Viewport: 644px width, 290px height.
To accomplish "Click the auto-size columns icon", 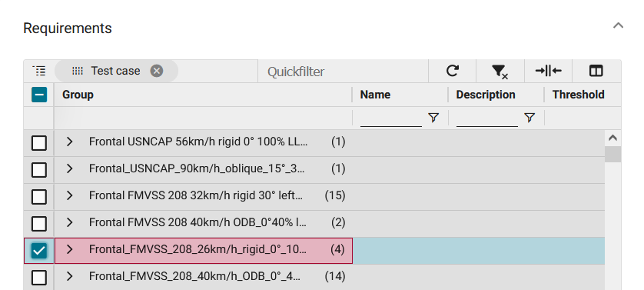I will (548, 72).
